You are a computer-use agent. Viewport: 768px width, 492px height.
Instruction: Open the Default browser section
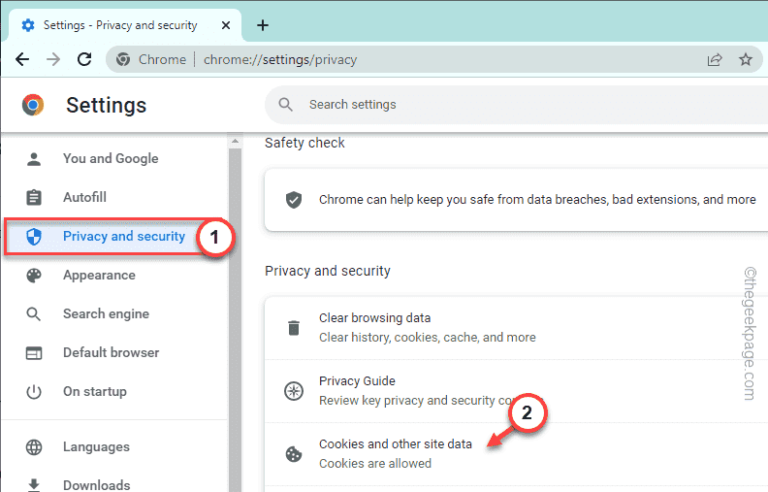point(110,353)
